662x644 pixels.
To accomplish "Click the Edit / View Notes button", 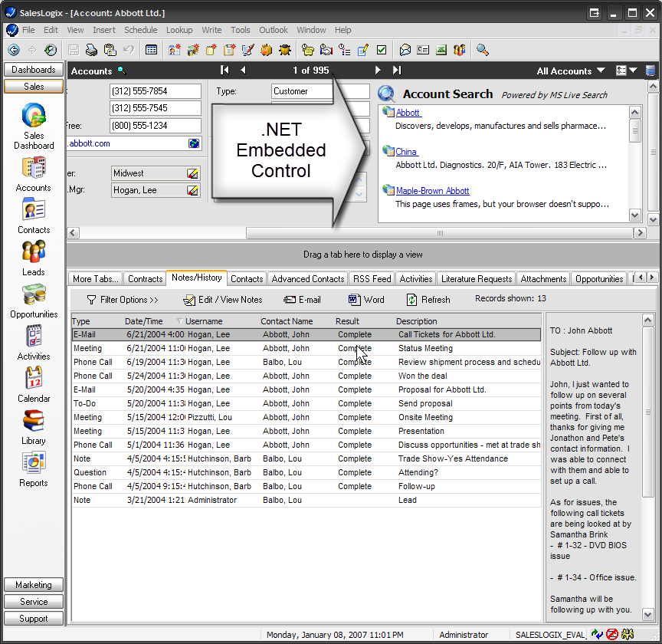I will 222,300.
